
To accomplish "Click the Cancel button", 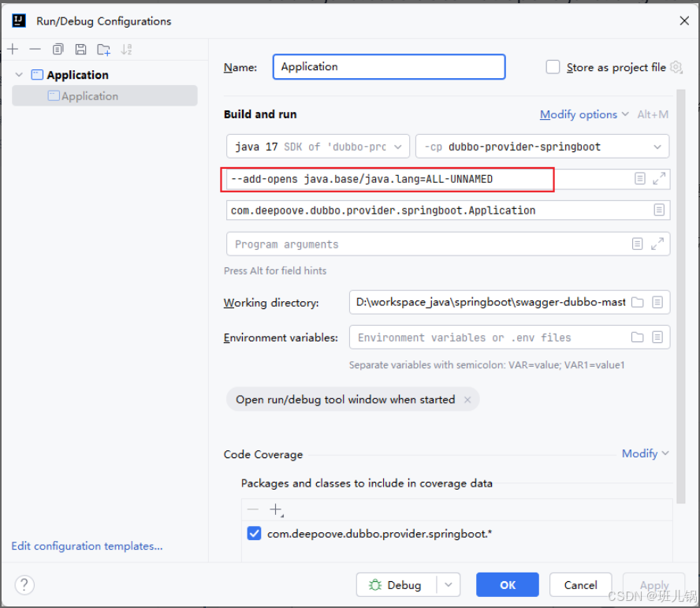I will pos(580,585).
